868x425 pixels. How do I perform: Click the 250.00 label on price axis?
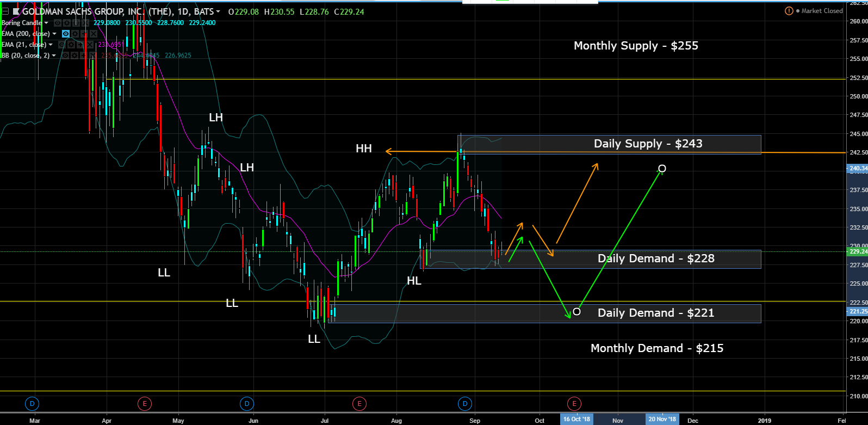point(859,96)
